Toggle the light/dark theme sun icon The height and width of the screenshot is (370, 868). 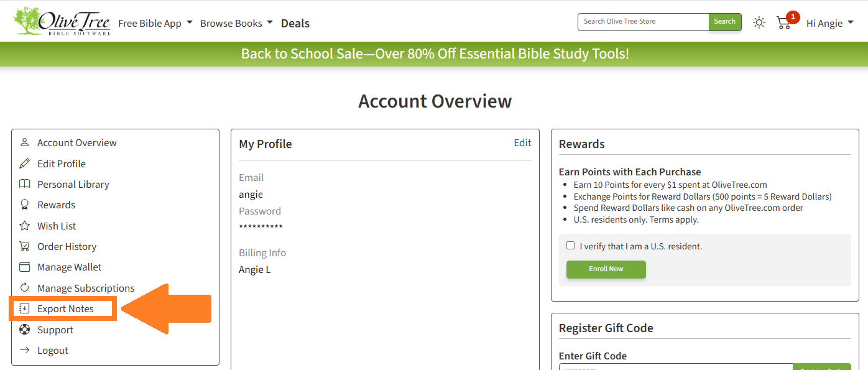[x=759, y=23]
